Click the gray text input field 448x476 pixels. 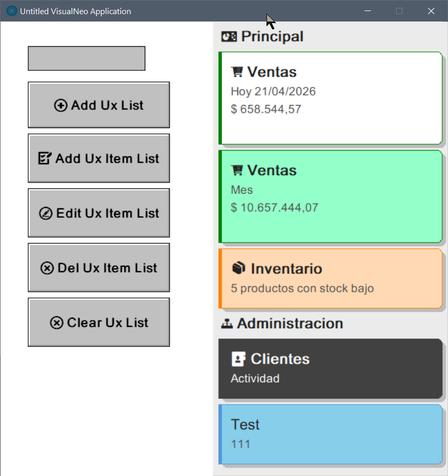[x=87, y=58]
